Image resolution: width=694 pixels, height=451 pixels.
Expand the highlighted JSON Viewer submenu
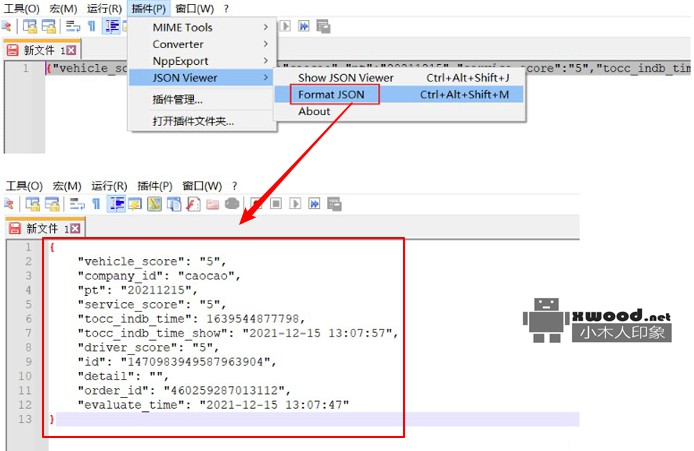203,78
